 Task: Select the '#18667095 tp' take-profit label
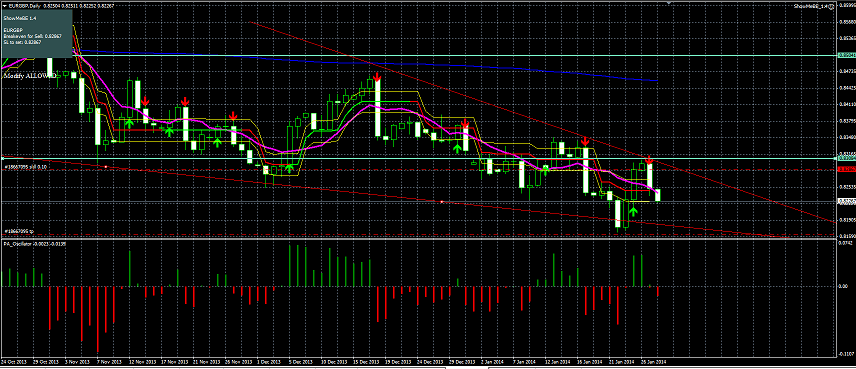(19, 231)
